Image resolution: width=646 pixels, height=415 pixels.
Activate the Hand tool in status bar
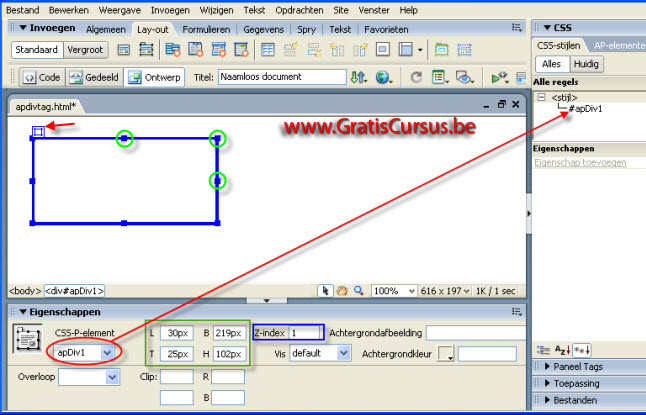(342, 291)
